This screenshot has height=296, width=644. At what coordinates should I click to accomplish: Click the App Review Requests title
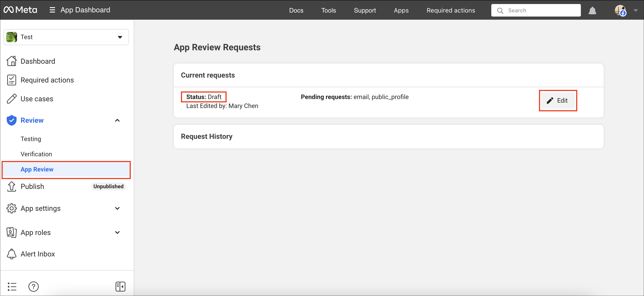[217, 47]
